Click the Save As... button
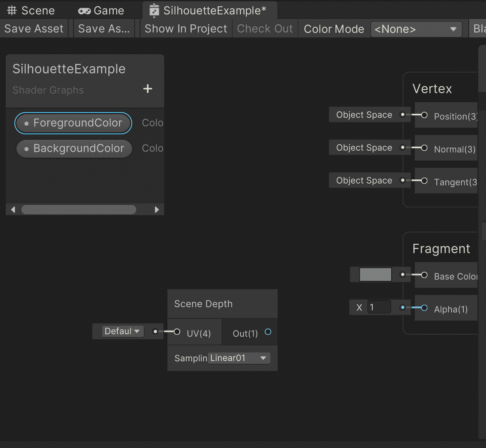This screenshot has width=486, height=448. pos(104,28)
